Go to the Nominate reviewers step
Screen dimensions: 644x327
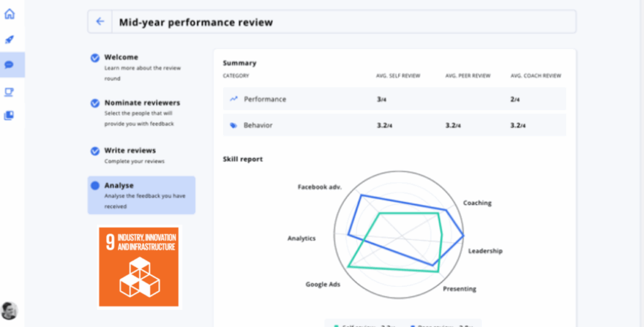coord(142,103)
